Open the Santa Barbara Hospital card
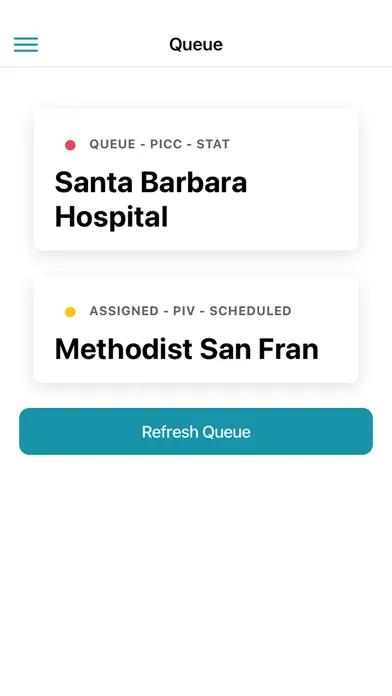 (196, 179)
